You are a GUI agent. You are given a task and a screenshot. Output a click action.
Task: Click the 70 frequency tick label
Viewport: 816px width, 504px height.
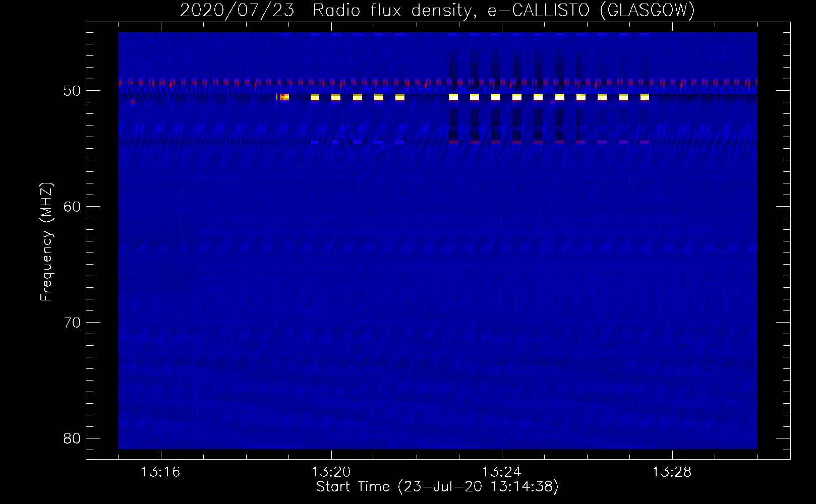[x=73, y=323]
